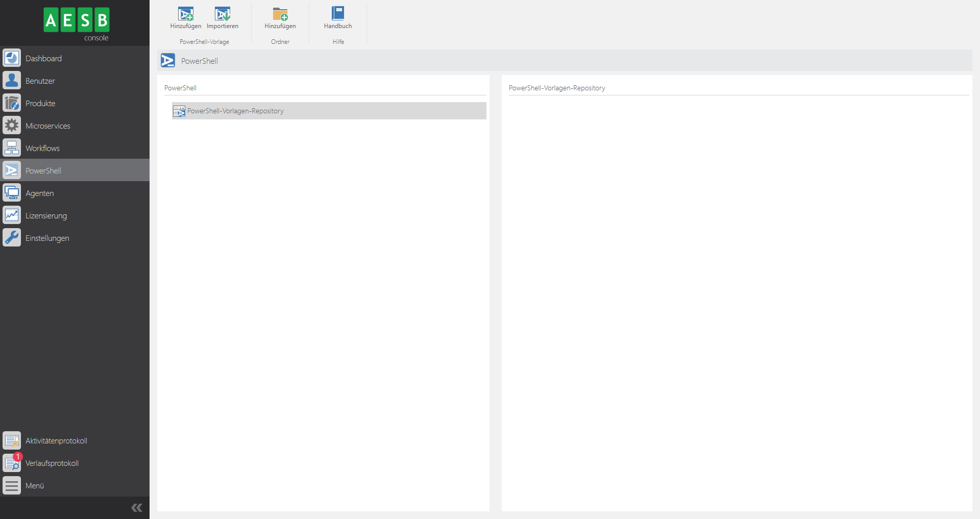
Task: Click Importieren to import a template
Action: (x=223, y=17)
